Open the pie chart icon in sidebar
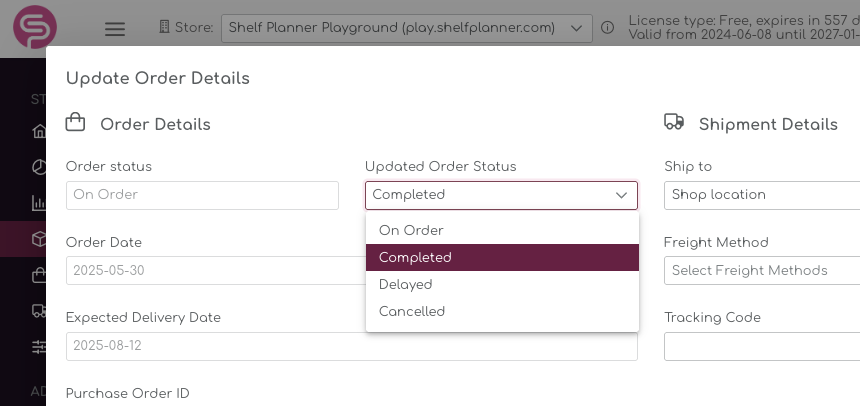Viewport: 860px width, 406px height. tap(39, 167)
